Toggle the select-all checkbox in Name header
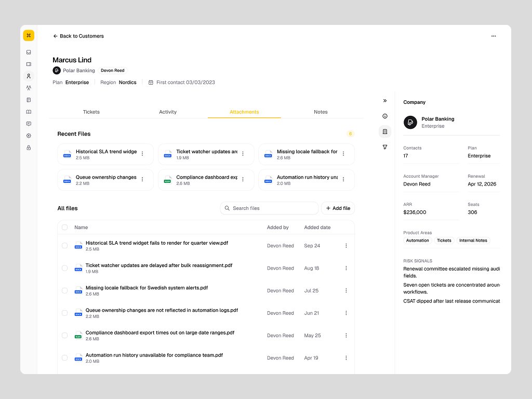 [x=65, y=228]
